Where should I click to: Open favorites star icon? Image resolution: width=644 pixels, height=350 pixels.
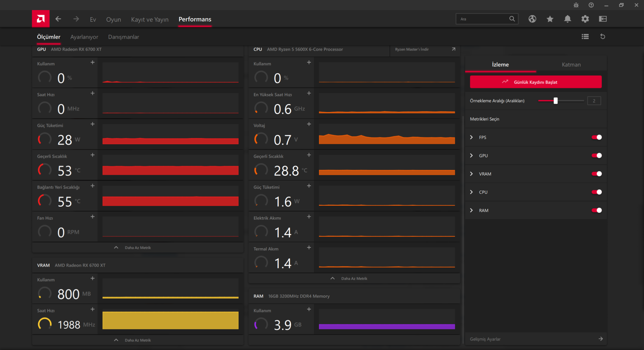coord(550,19)
